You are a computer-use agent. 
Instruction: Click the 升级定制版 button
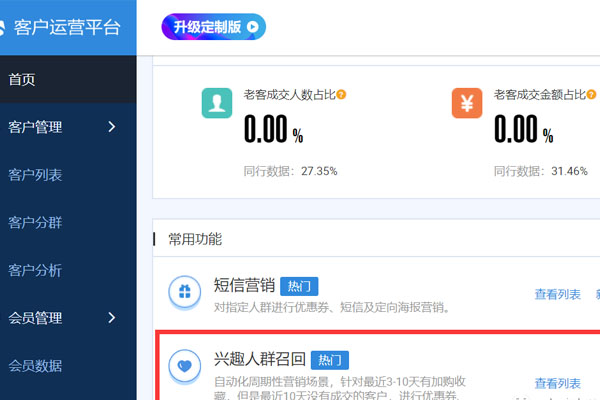pyautogui.click(x=213, y=27)
